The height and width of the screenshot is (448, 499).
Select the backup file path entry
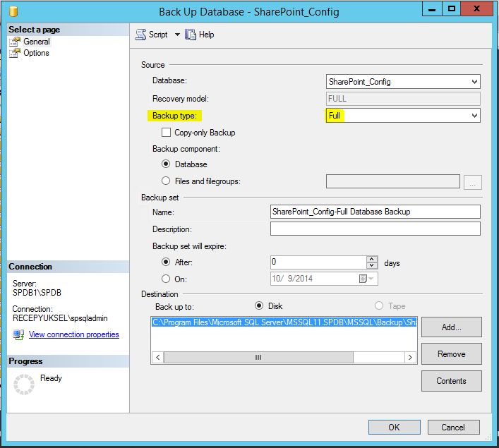click(284, 322)
